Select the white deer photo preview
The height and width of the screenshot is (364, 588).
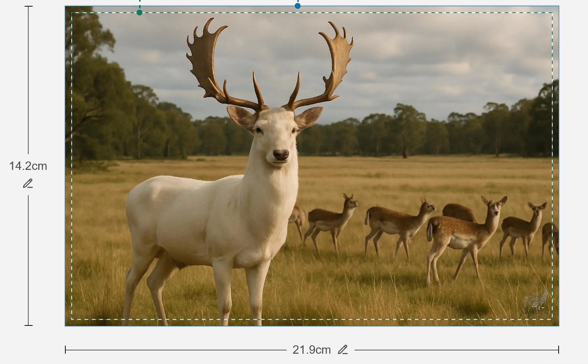[x=312, y=166]
